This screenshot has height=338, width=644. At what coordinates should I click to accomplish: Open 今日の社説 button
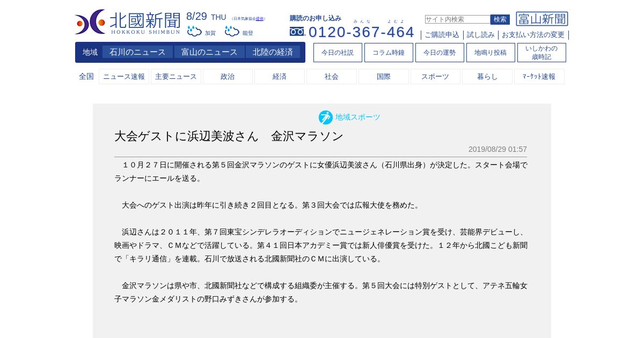(338, 53)
